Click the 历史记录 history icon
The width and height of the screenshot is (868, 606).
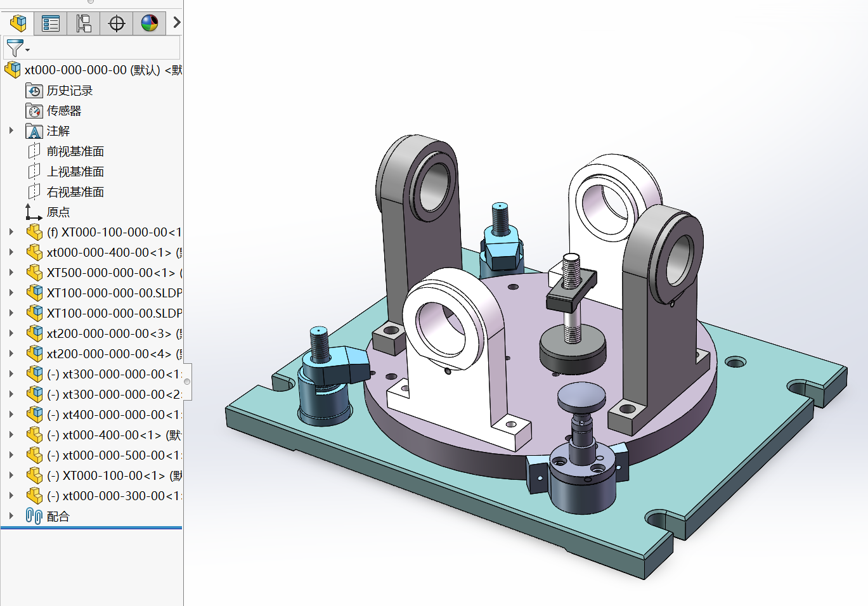click(x=34, y=91)
